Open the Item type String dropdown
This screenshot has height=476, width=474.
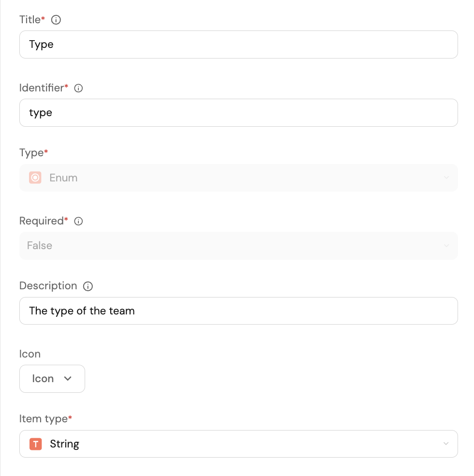(238, 444)
